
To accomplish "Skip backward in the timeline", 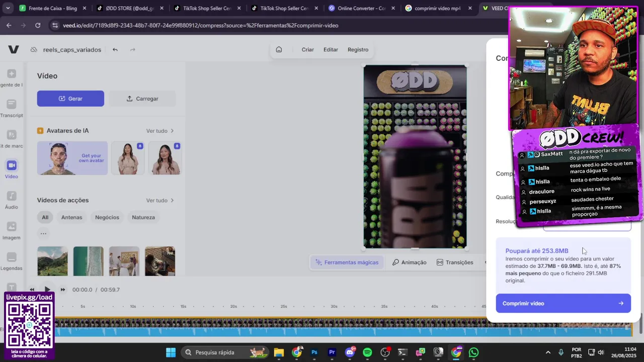I will tap(32, 290).
